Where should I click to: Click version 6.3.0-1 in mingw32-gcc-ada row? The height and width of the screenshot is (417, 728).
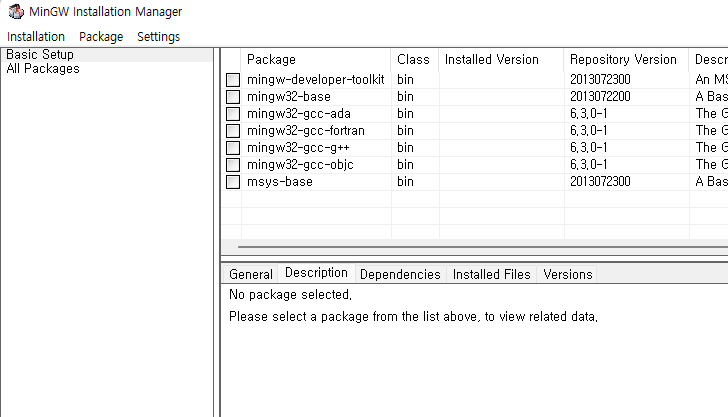click(588, 114)
